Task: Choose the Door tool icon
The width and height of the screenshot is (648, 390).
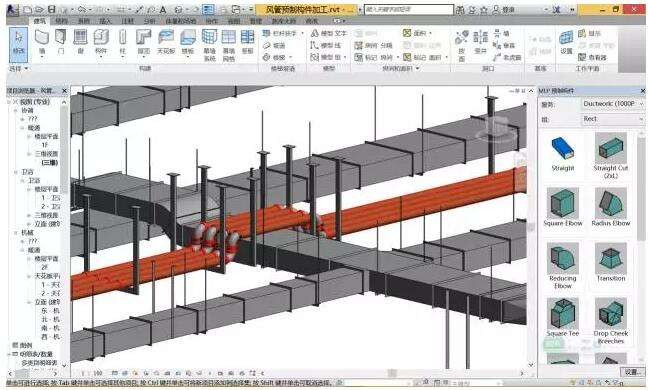Action: click(x=61, y=42)
